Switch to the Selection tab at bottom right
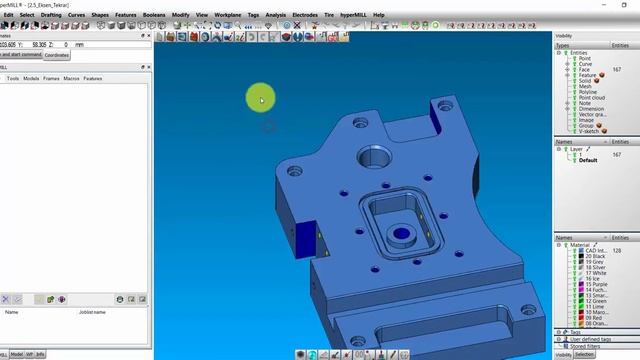This screenshot has height=360, width=640. (584, 355)
